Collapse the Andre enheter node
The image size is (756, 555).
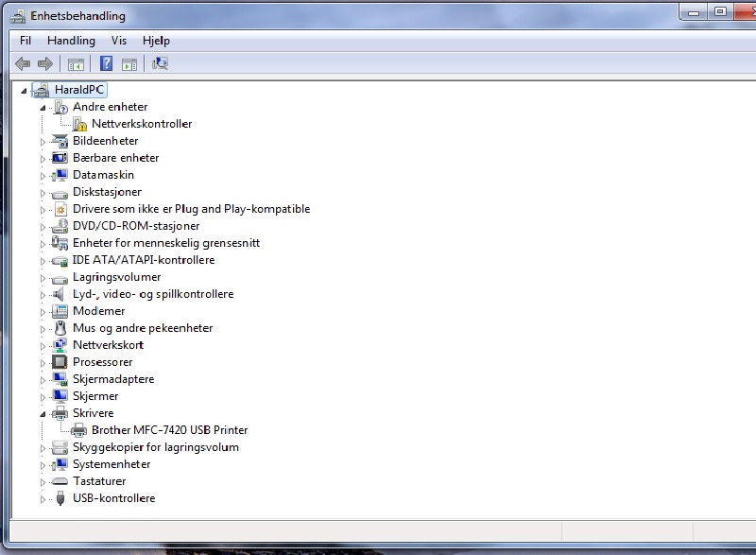tap(43, 108)
